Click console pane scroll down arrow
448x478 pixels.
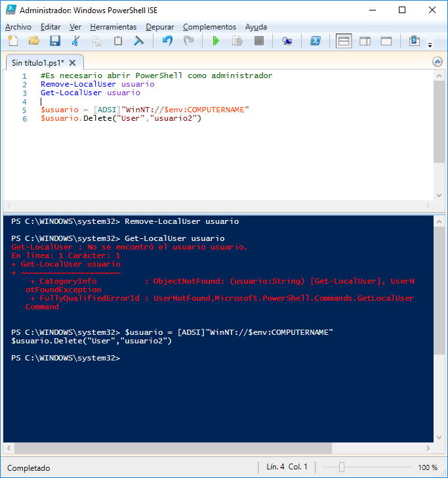tap(439, 437)
